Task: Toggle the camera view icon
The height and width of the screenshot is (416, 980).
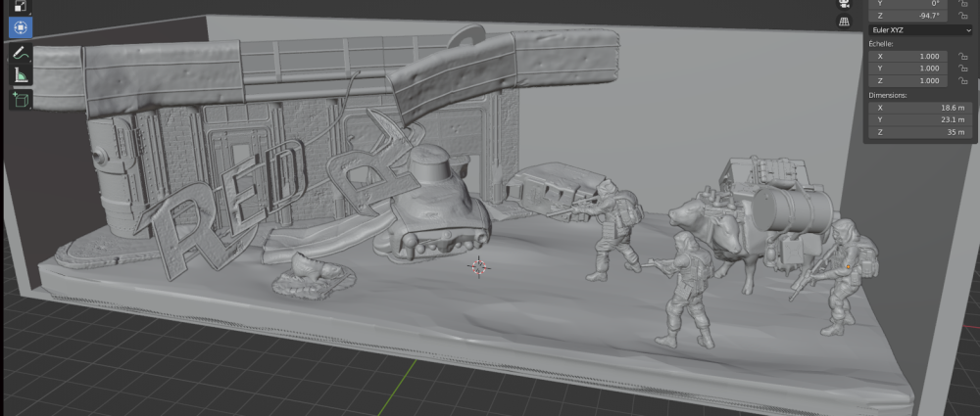Action: coord(845,4)
